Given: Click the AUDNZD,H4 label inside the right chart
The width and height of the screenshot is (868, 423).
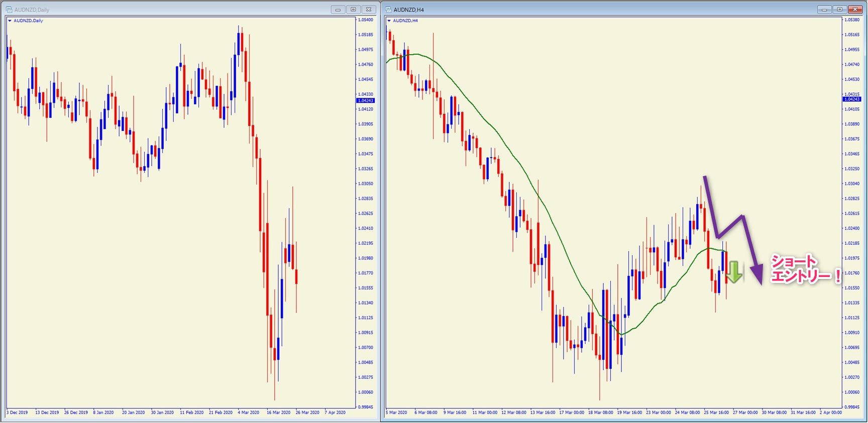Looking at the screenshot, I should pos(405,21).
